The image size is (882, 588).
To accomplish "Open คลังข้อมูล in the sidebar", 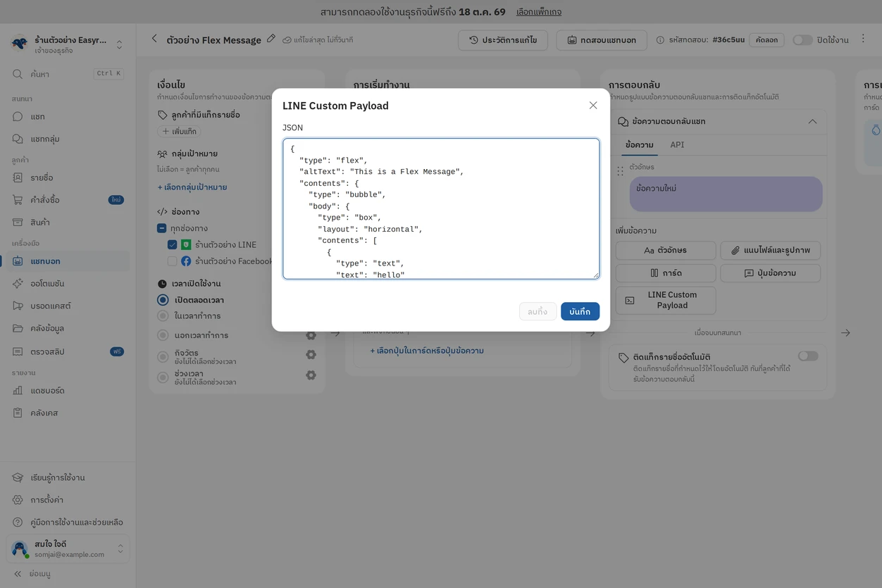I will (68, 328).
